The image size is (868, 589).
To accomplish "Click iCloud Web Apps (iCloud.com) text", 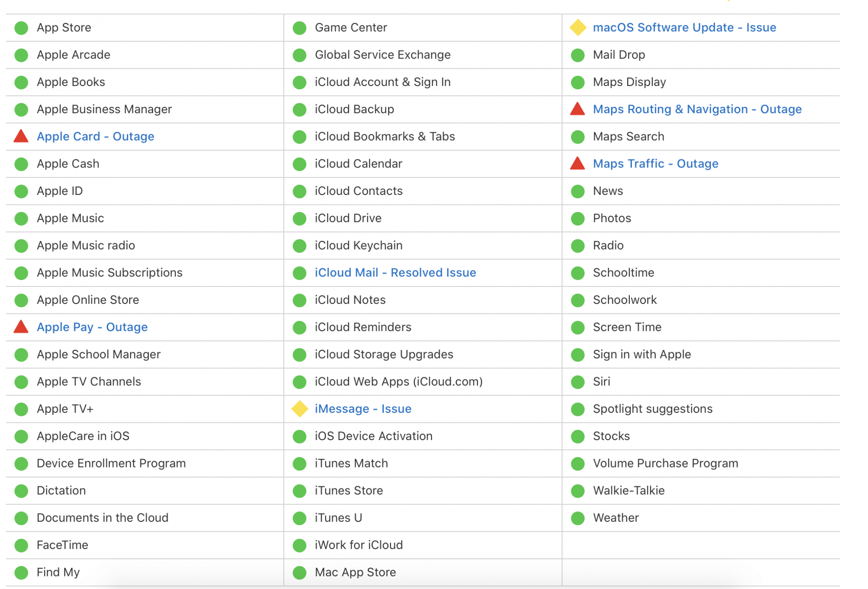I will (399, 382).
